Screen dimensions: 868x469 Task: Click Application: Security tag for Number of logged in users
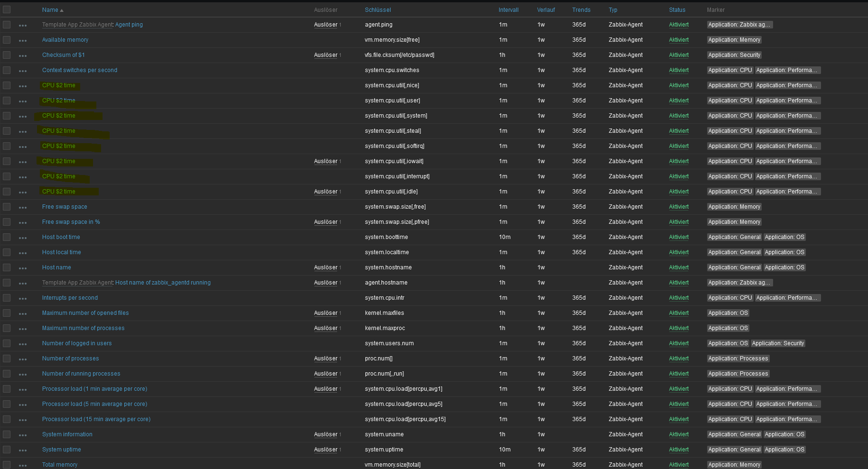tap(778, 343)
